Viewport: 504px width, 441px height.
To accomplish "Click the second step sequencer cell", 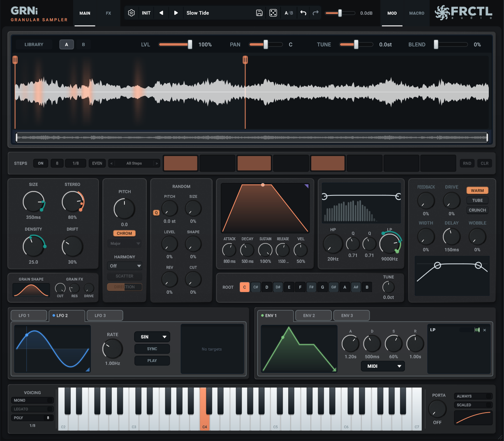I will coord(217,163).
